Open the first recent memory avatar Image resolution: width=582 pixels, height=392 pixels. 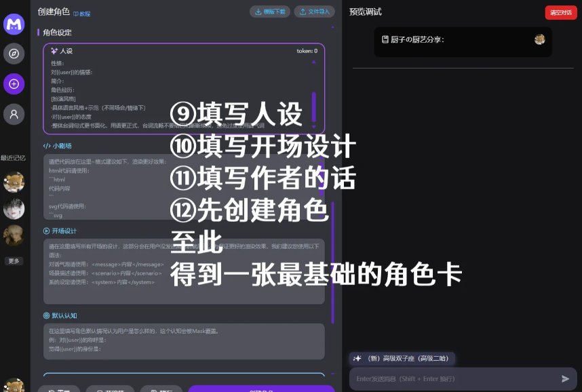click(x=14, y=182)
